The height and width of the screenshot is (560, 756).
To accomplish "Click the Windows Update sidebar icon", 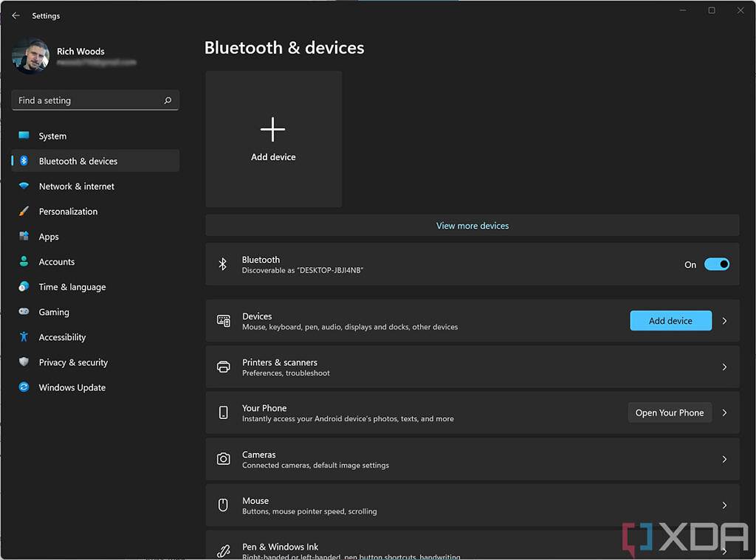I will tap(24, 387).
